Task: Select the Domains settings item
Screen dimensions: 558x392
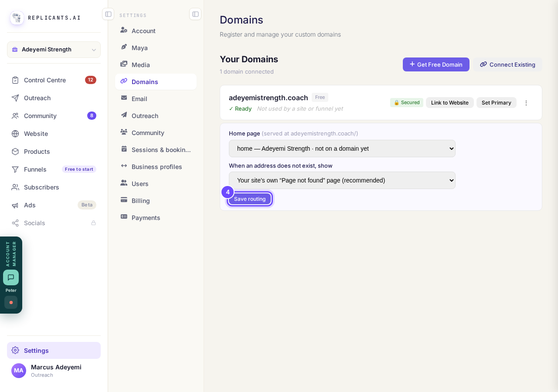Action: pos(156,81)
